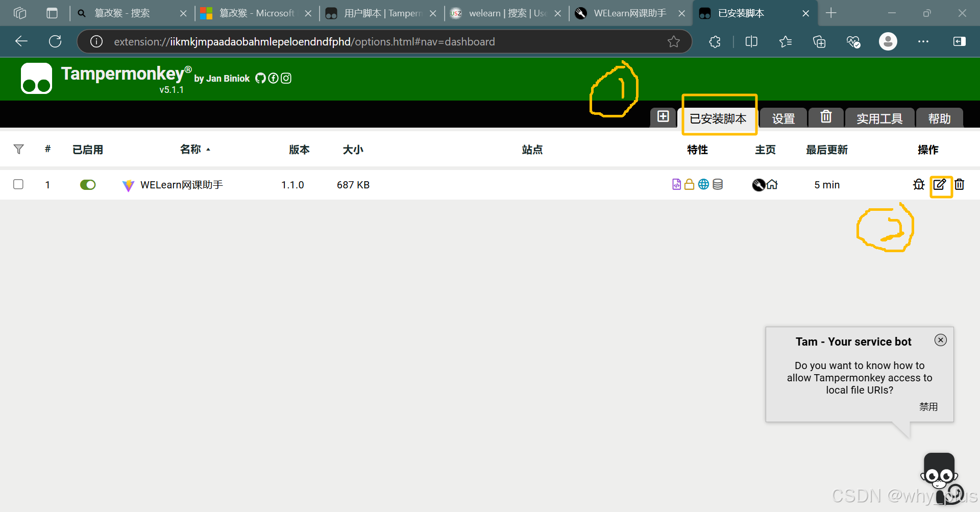Open browser extensions puzzle icon

tap(715, 42)
